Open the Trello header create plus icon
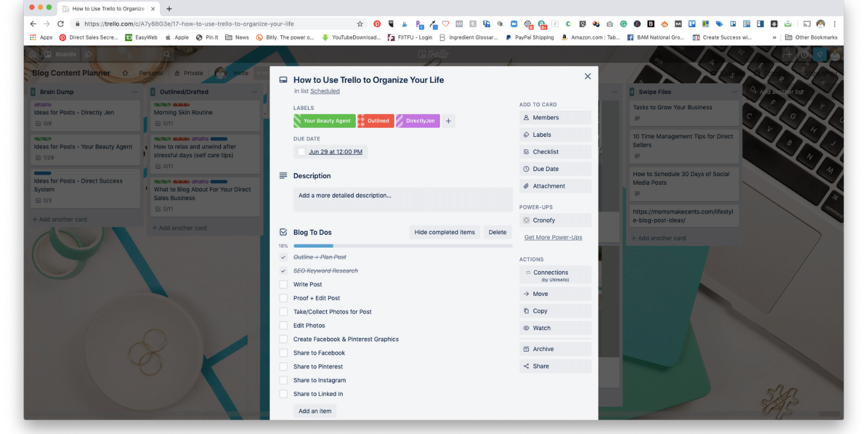 (x=789, y=54)
